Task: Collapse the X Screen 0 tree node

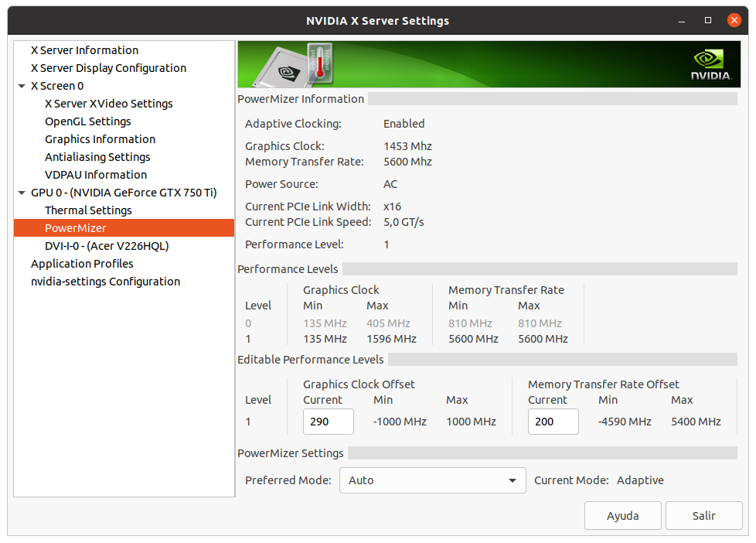Action: 22,86
